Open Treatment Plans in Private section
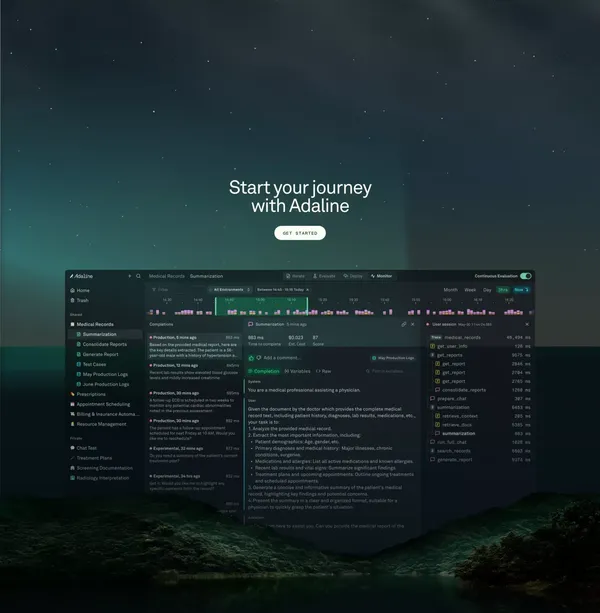 (91, 458)
